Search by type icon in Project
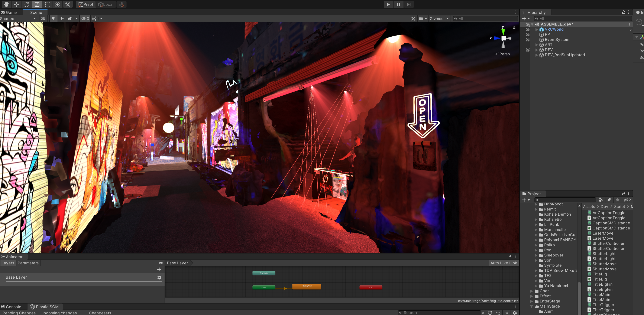This screenshot has width=644, height=315. pos(601,200)
